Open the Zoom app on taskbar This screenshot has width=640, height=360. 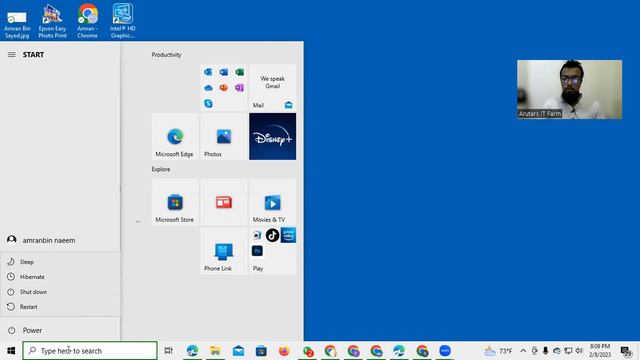click(445, 351)
